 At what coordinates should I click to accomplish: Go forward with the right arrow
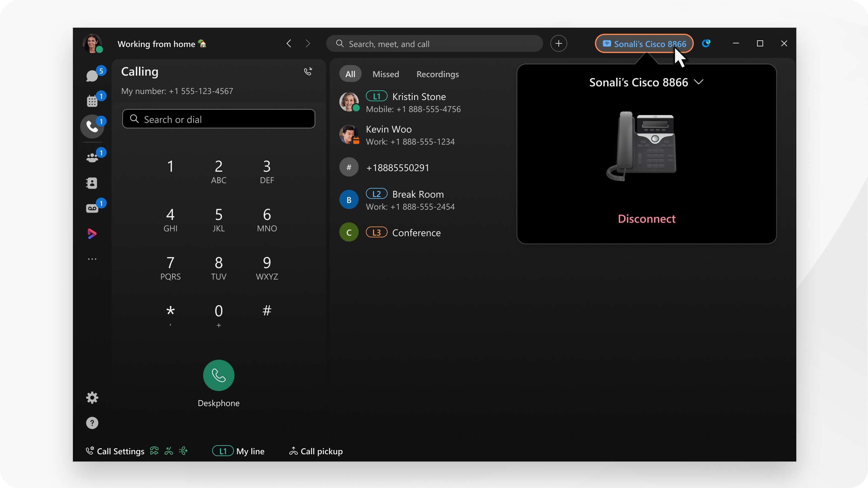308,43
